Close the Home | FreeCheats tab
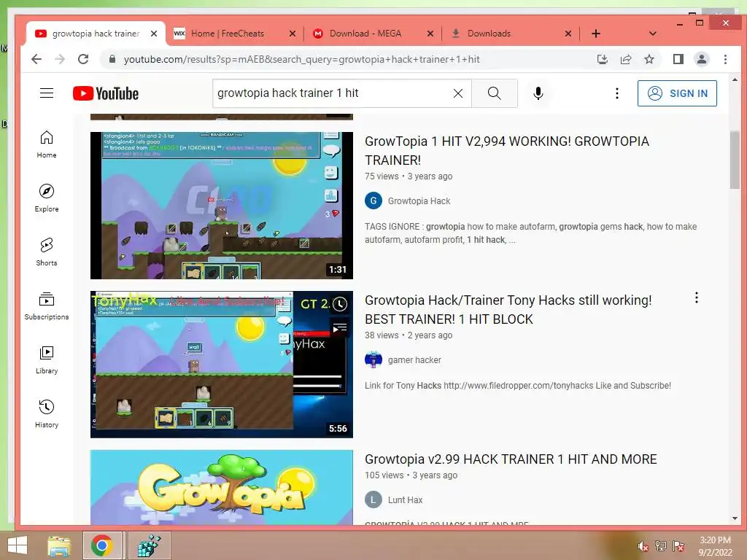Screen dimensions: 747x560 293,34
